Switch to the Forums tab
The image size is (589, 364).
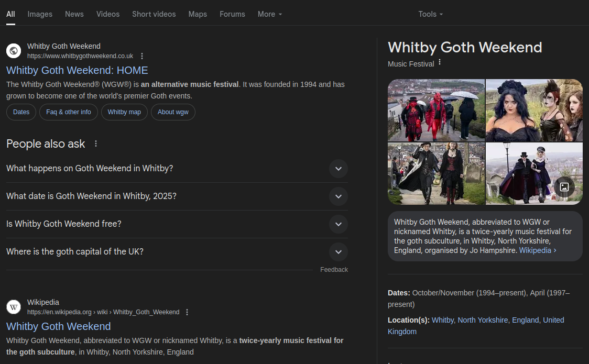point(232,14)
